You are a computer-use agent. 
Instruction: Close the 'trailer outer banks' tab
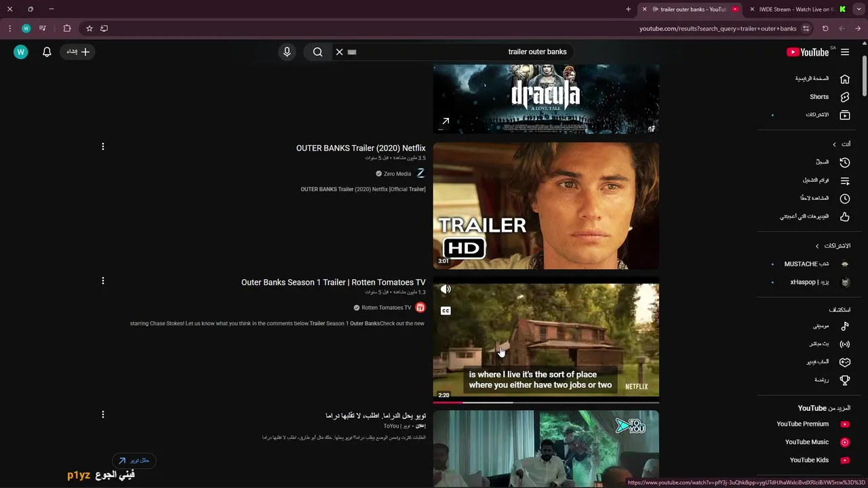pos(644,9)
